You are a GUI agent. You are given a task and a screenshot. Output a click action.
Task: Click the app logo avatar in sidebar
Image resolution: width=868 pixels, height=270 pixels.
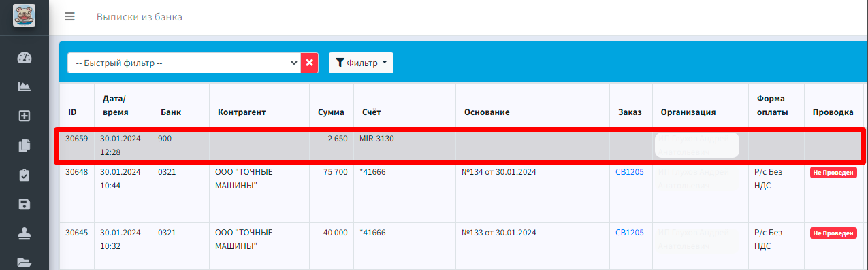tap(24, 16)
